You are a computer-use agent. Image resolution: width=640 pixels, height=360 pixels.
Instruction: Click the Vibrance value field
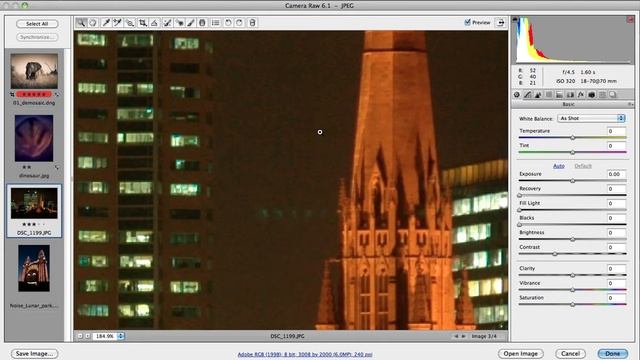[x=616, y=283]
